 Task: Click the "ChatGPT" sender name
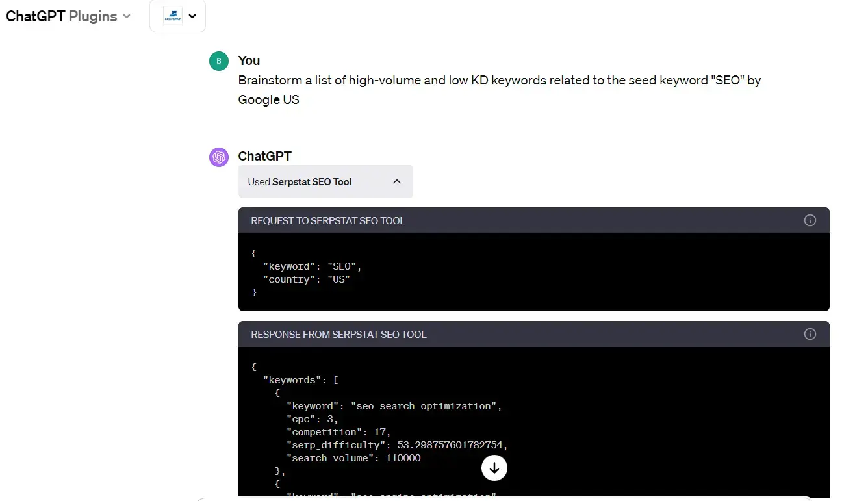click(x=264, y=156)
